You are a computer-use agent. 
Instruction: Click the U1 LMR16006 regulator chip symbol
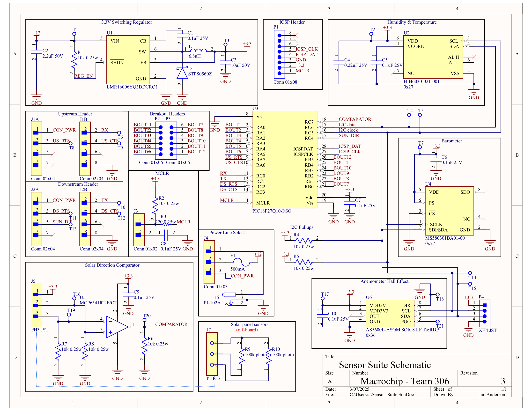[128, 60]
